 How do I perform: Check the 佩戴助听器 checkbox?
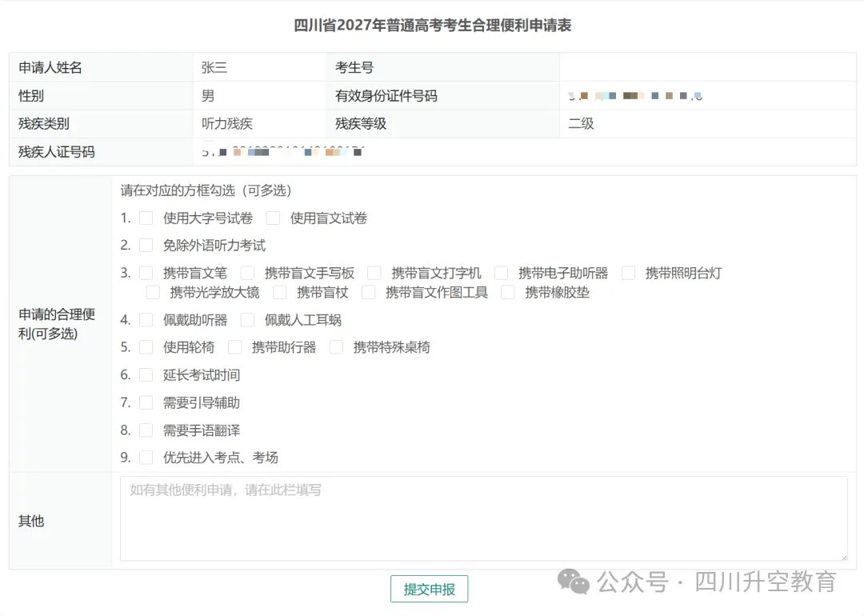point(146,319)
